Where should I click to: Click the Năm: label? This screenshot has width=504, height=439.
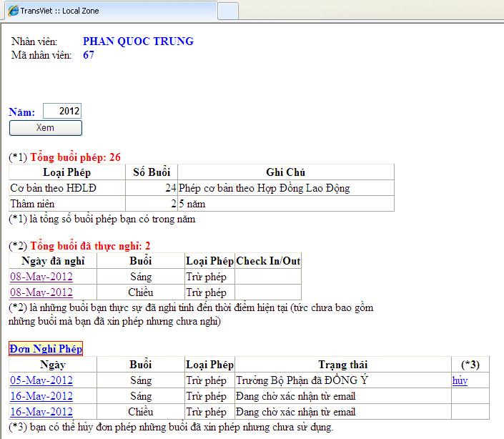click(x=22, y=112)
